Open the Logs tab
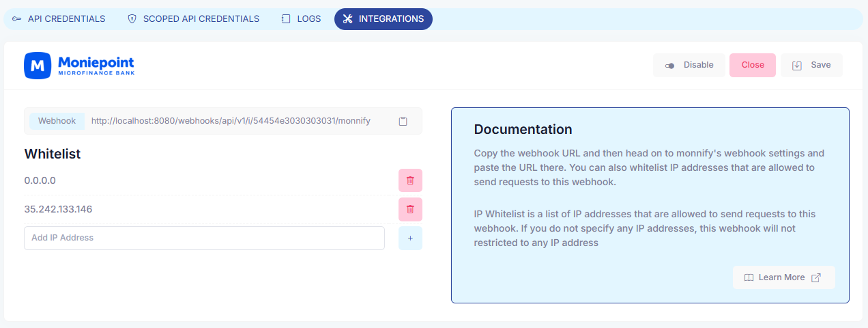Image resolution: width=868 pixels, height=328 pixels. point(301,19)
